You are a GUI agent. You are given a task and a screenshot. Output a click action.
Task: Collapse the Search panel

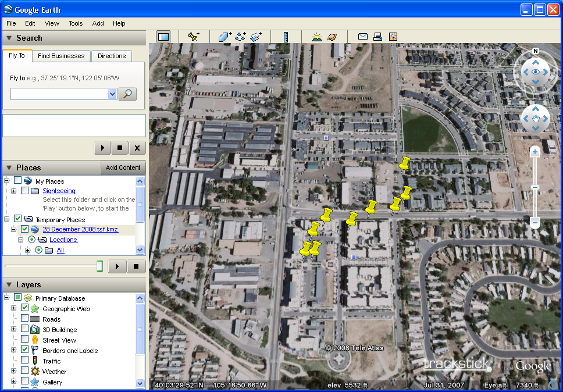[9, 38]
